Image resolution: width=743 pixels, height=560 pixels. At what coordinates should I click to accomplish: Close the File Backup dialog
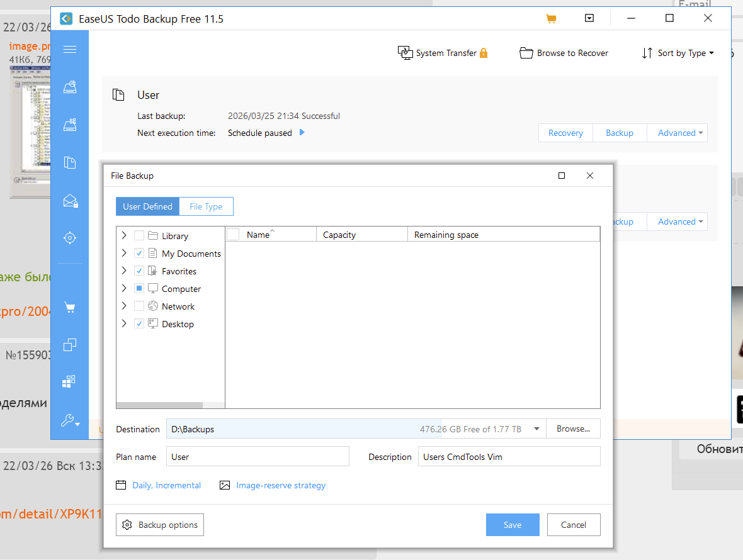[590, 176]
